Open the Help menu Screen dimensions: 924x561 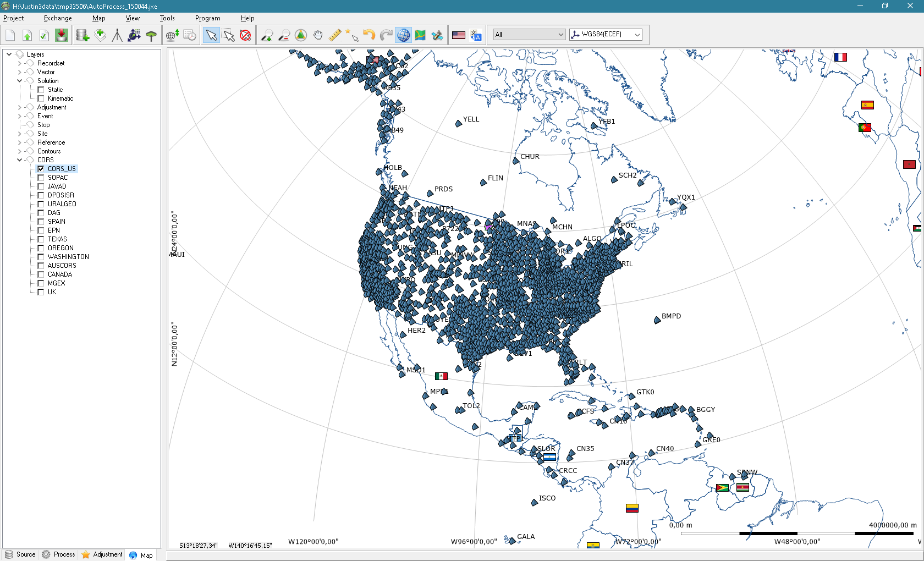click(x=248, y=18)
